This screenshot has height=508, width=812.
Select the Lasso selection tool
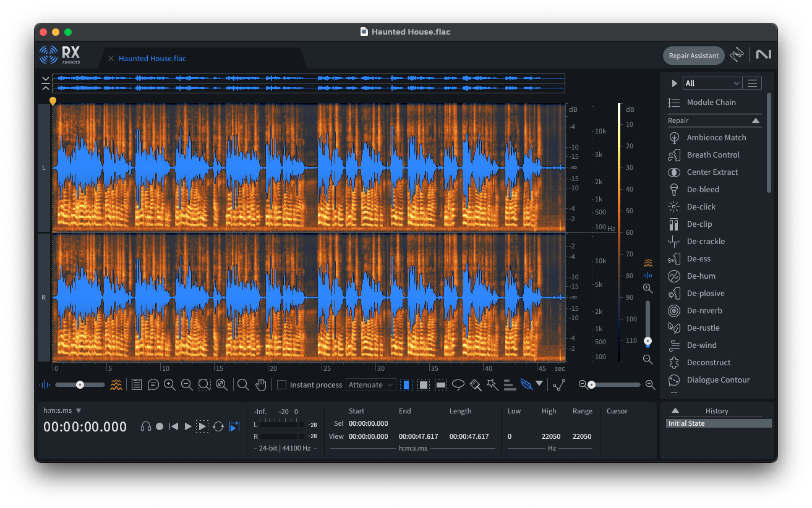click(458, 384)
